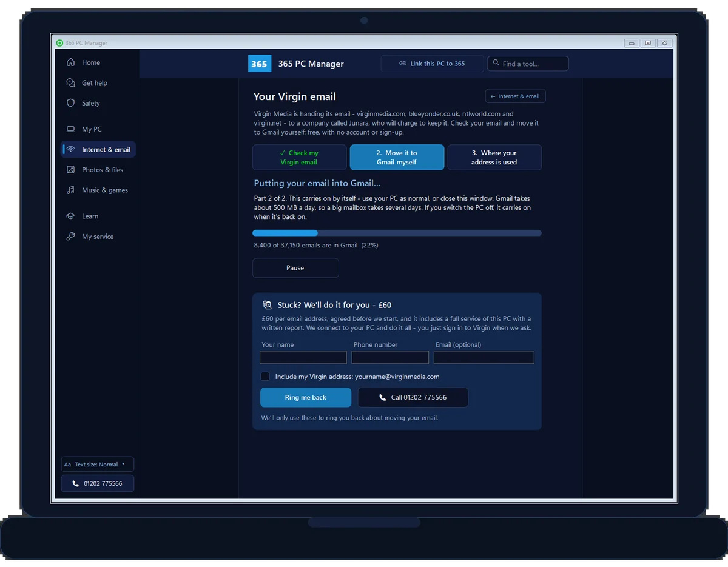Click the text "8,400 of 37,150 emails are in Gmail"
Image resolution: width=728 pixels, height=567 pixels.
click(x=306, y=246)
